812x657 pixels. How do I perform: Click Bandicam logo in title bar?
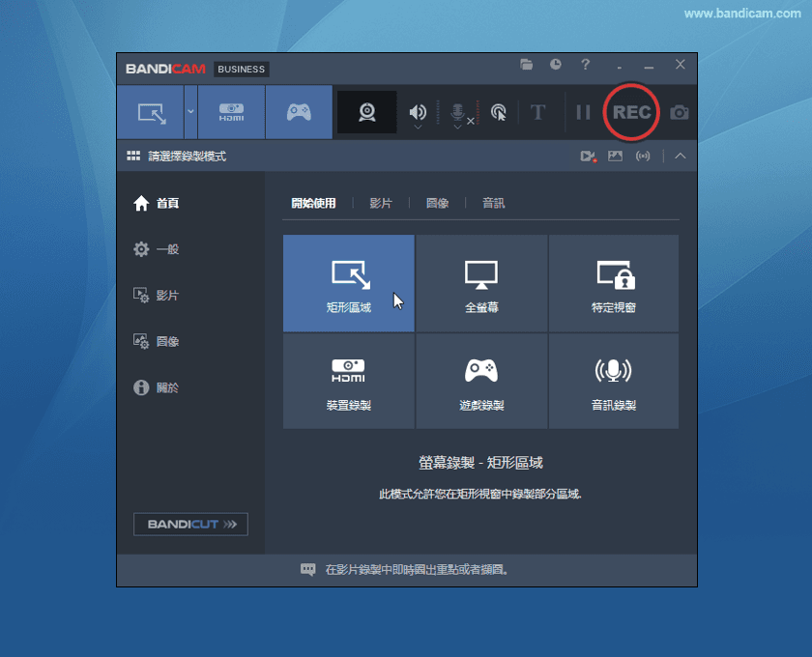pos(165,69)
